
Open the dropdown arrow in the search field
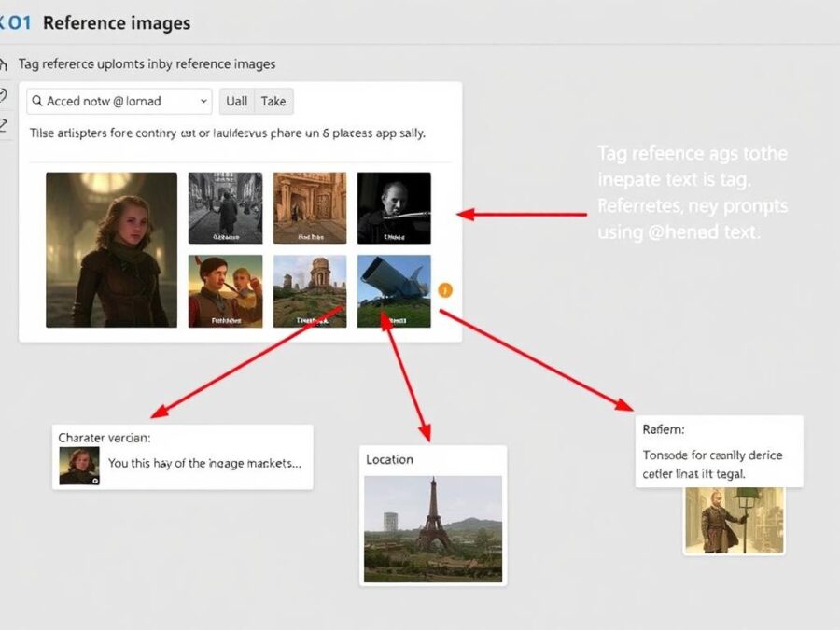(x=203, y=101)
